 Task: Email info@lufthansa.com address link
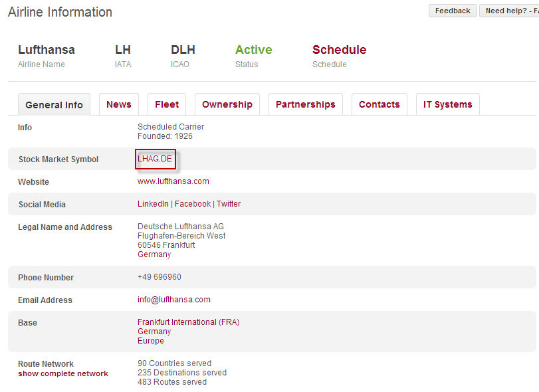pyautogui.click(x=174, y=300)
